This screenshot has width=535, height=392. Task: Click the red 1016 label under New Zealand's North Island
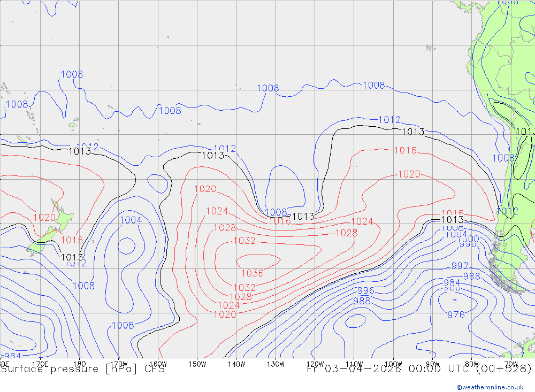tap(72, 240)
